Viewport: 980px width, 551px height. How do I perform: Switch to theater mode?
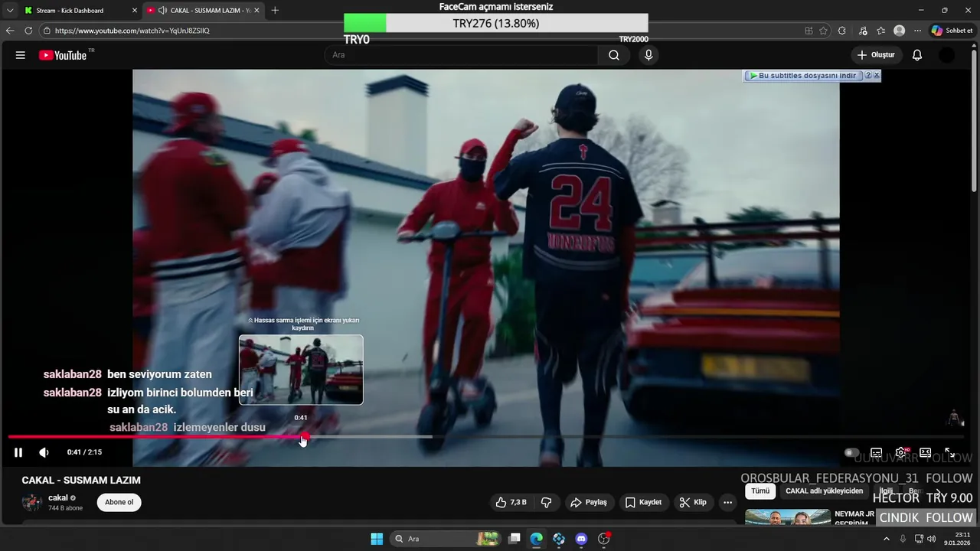(x=925, y=452)
